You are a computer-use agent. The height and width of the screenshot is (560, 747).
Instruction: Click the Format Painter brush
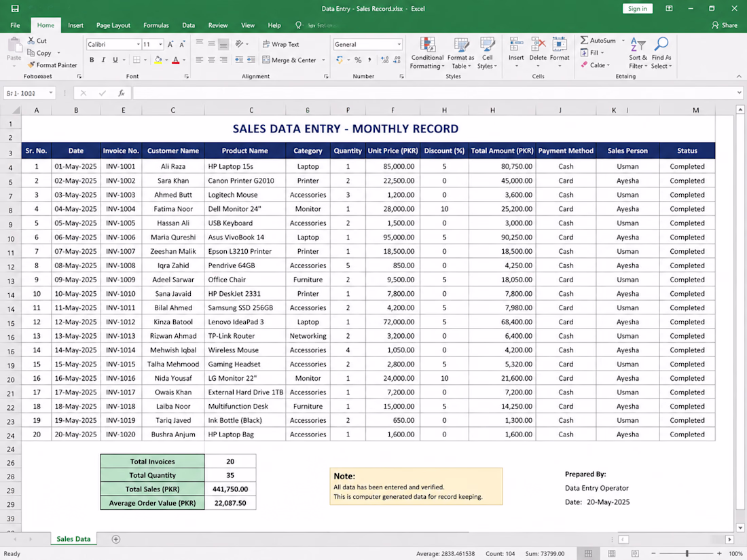point(52,64)
